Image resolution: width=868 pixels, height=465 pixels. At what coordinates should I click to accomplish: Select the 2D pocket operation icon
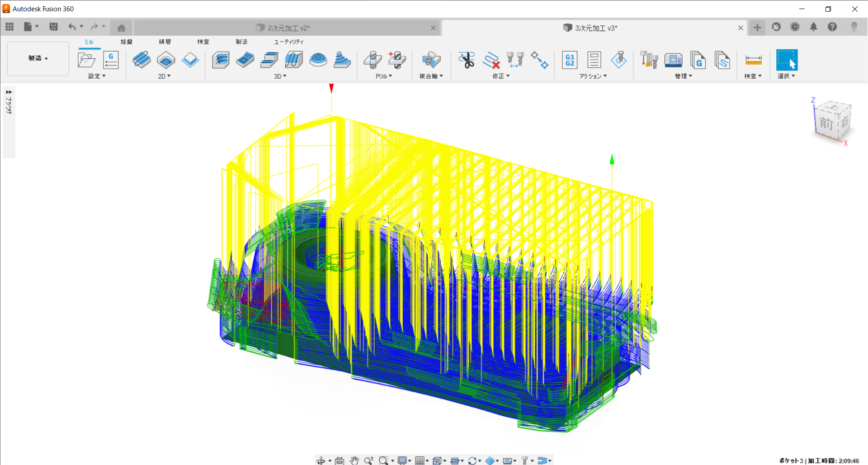click(166, 60)
